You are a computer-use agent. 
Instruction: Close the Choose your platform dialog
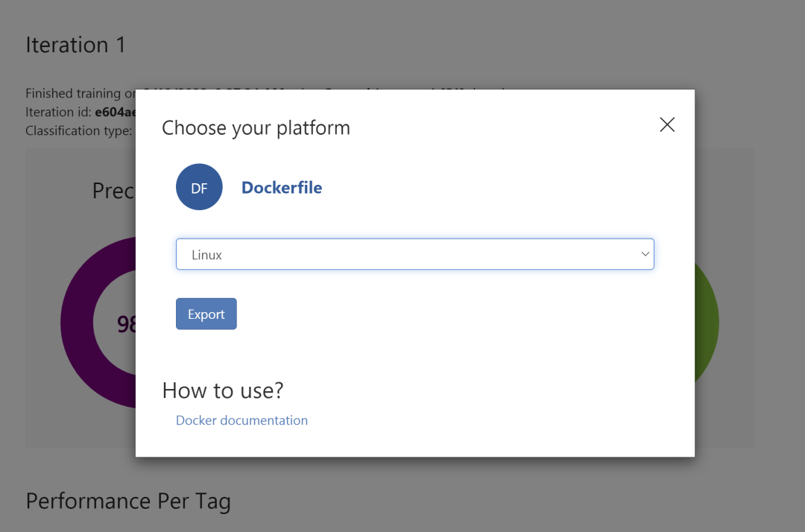[667, 125]
